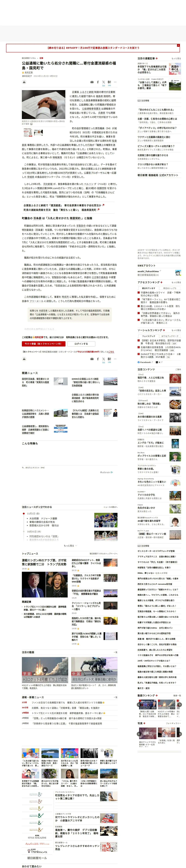Close the 89%OFF campaign banner

point(178,45)
